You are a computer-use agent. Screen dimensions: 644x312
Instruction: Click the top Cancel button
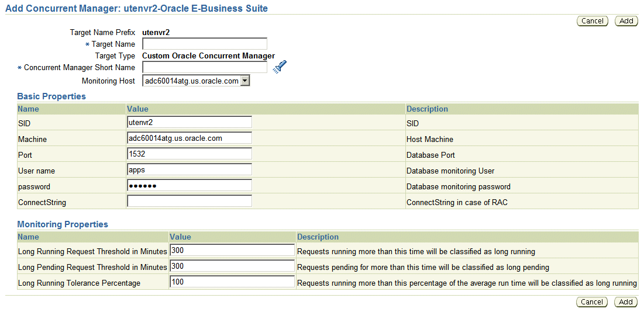(593, 21)
